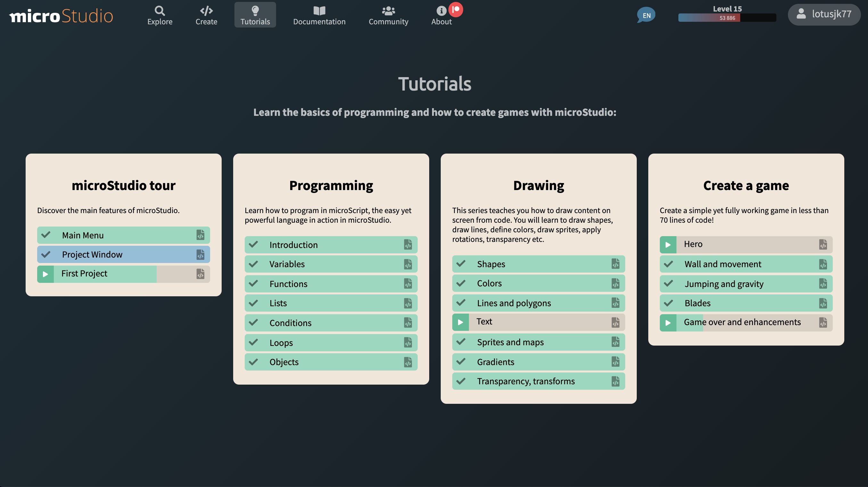Click the code file icon for Gradients
868x487 pixels.
616,362
